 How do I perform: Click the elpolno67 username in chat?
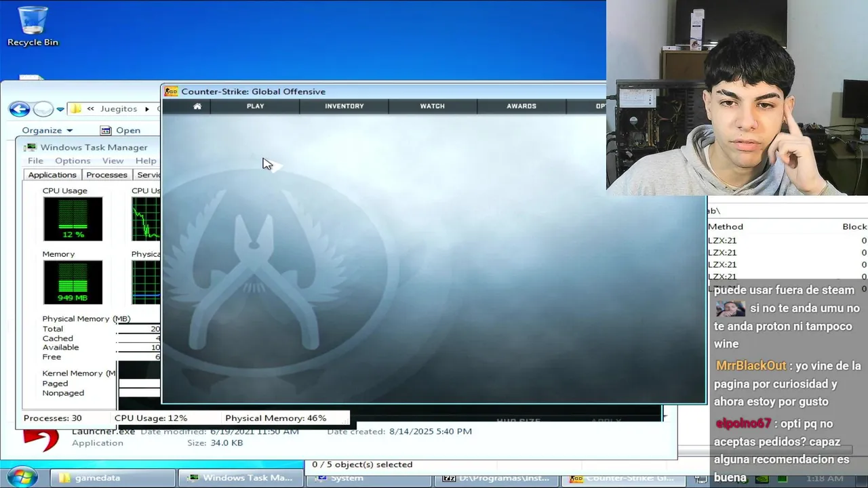[x=744, y=424]
